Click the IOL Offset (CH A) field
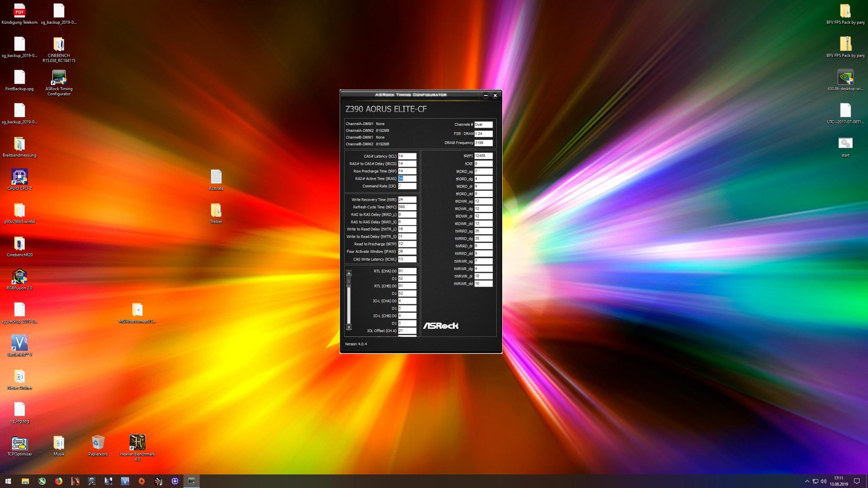The width and height of the screenshot is (868, 488). pyautogui.click(x=407, y=331)
